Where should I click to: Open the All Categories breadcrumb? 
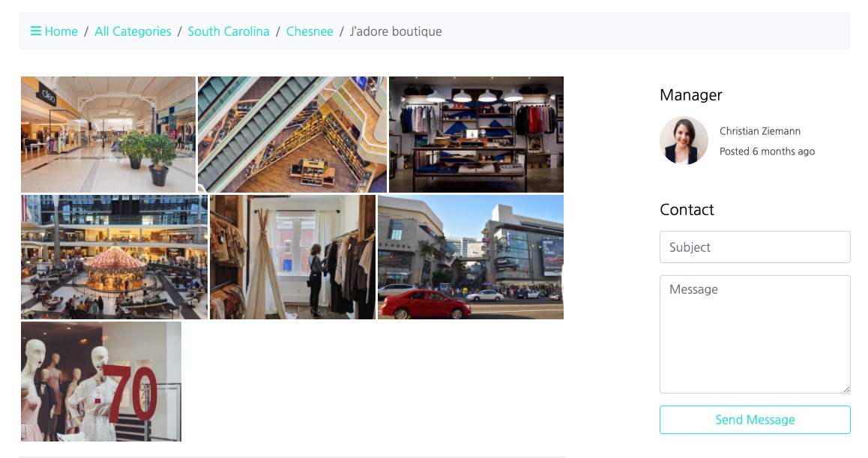tap(133, 31)
